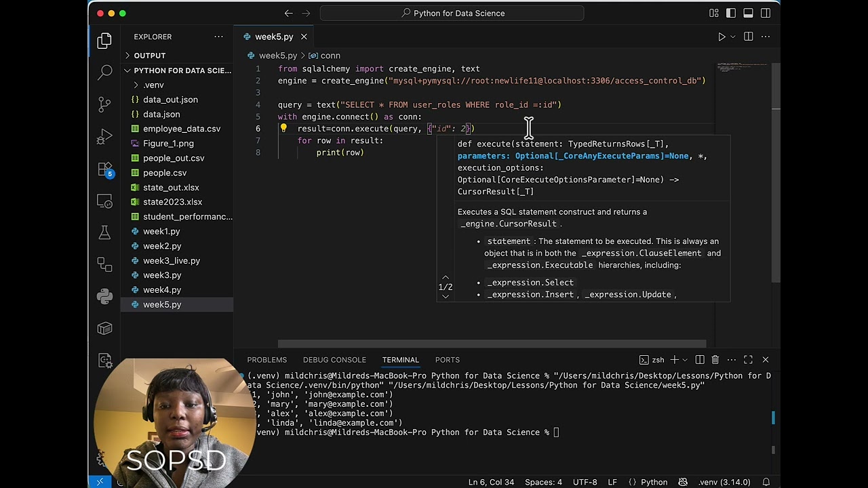Open the Python snake logo view
The image size is (868, 488).
point(104,296)
